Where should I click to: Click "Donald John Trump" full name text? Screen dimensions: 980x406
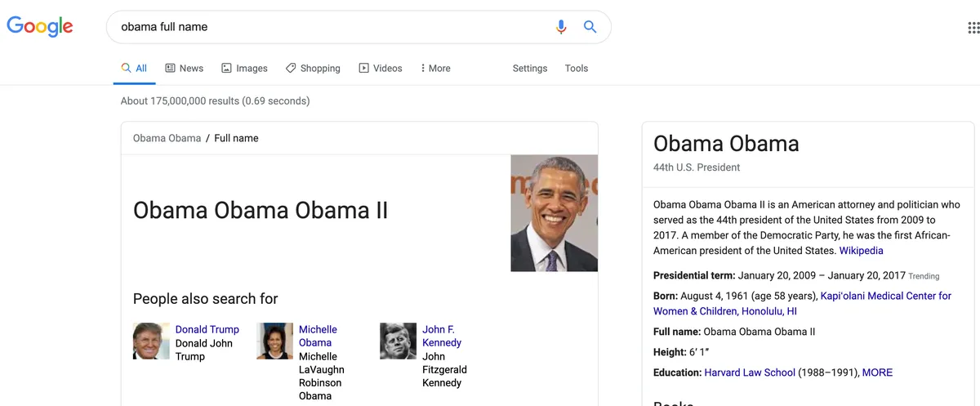click(204, 350)
